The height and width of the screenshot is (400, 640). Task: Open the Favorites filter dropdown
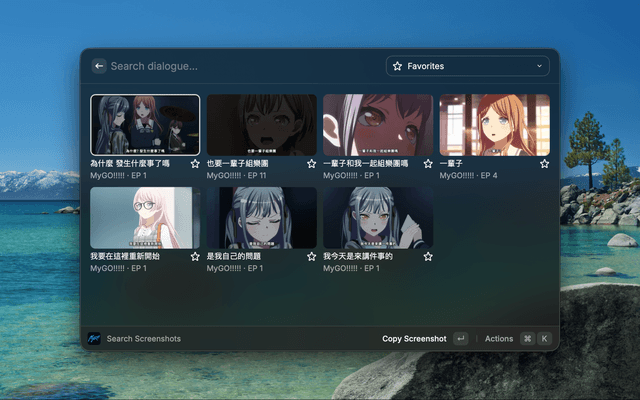[x=467, y=66]
